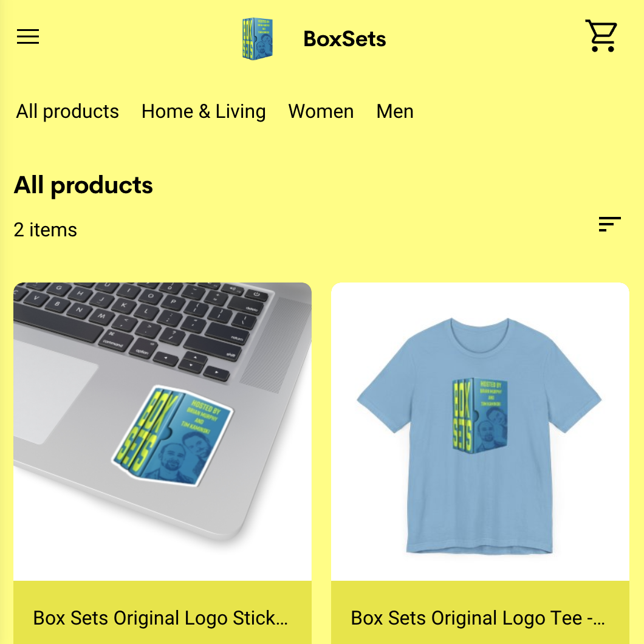The image size is (644, 644).
Task: Open the product sort options icon
Action: click(609, 224)
